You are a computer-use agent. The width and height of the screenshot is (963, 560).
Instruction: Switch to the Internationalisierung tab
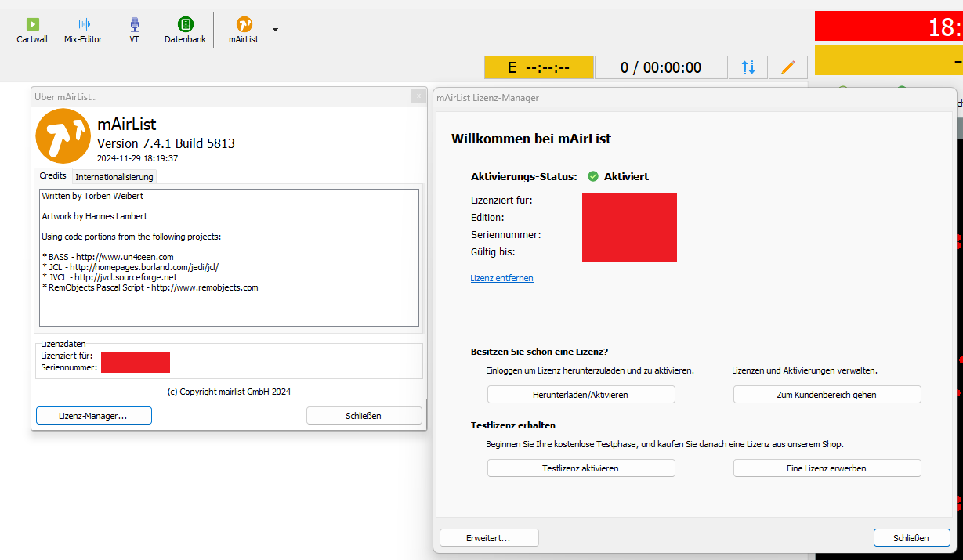point(114,177)
